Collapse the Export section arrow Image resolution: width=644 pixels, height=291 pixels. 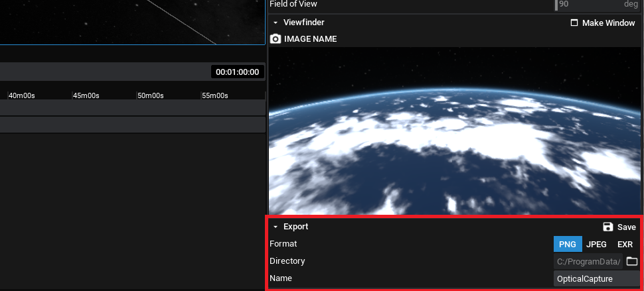(276, 227)
